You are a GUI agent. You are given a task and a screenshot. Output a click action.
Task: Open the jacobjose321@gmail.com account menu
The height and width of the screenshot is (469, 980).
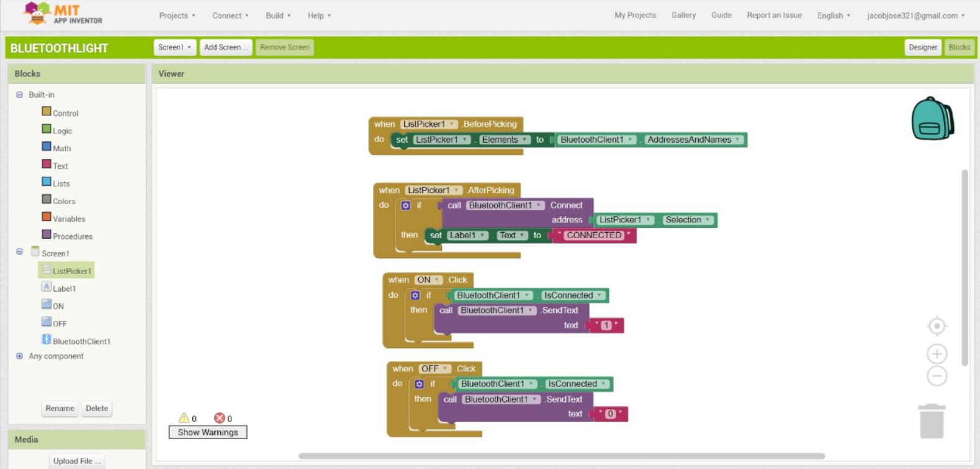[915, 16]
